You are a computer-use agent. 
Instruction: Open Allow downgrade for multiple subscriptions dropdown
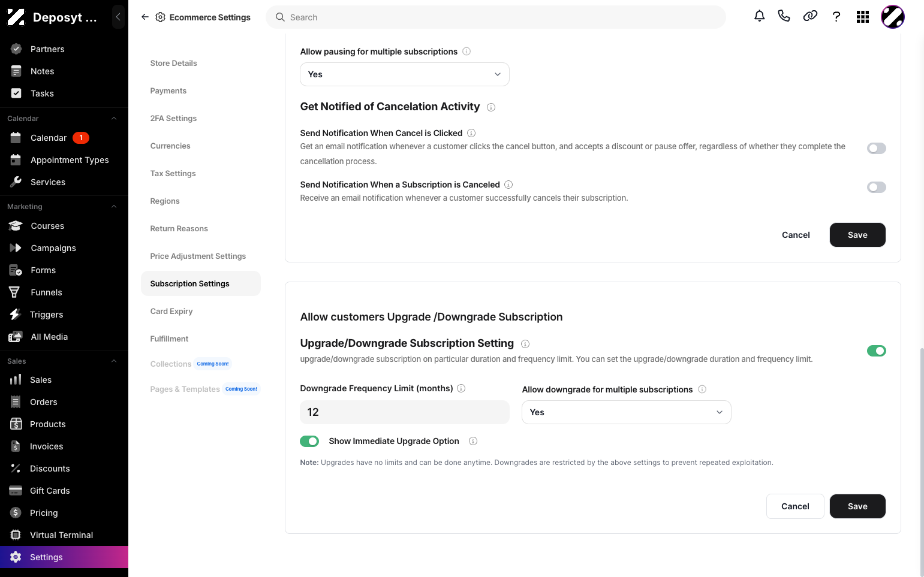[x=627, y=412]
